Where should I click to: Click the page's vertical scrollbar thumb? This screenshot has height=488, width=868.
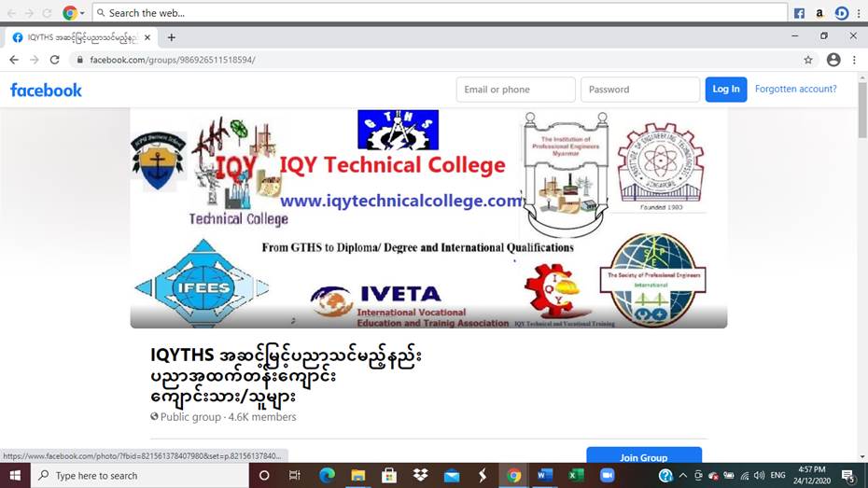coord(862,111)
